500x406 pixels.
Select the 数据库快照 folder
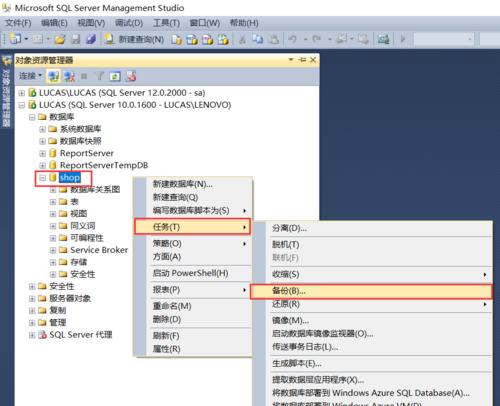tap(80, 141)
